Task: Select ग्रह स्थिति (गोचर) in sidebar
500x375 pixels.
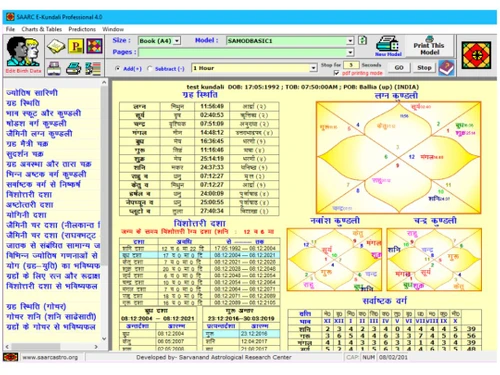Action: point(36,306)
